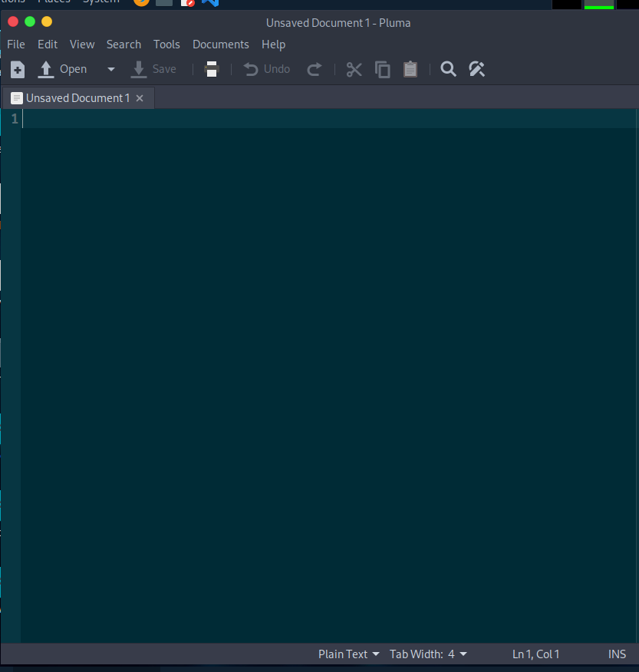The height and width of the screenshot is (672, 639).
Task: Toggle the INS insert mode indicator
Action: point(617,654)
